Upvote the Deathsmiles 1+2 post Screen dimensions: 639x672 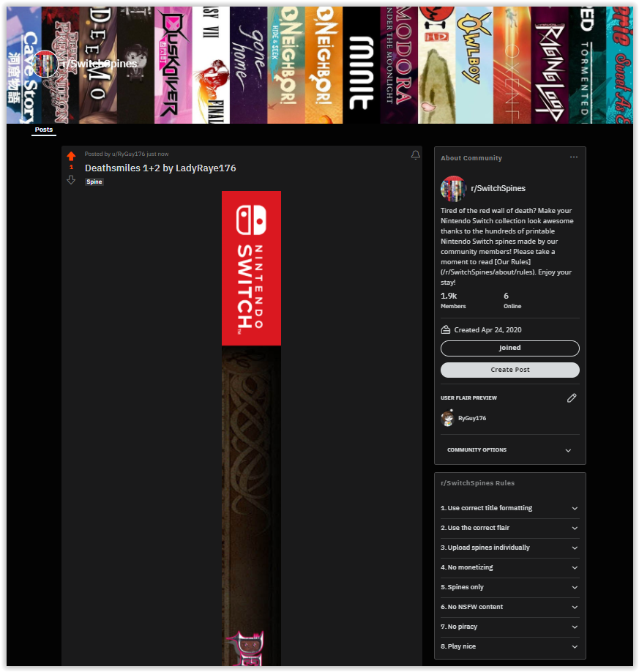coord(71,156)
